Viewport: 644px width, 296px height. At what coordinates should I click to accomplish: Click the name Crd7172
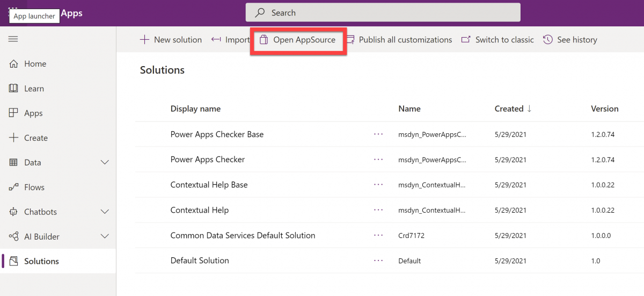pos(411,236)
